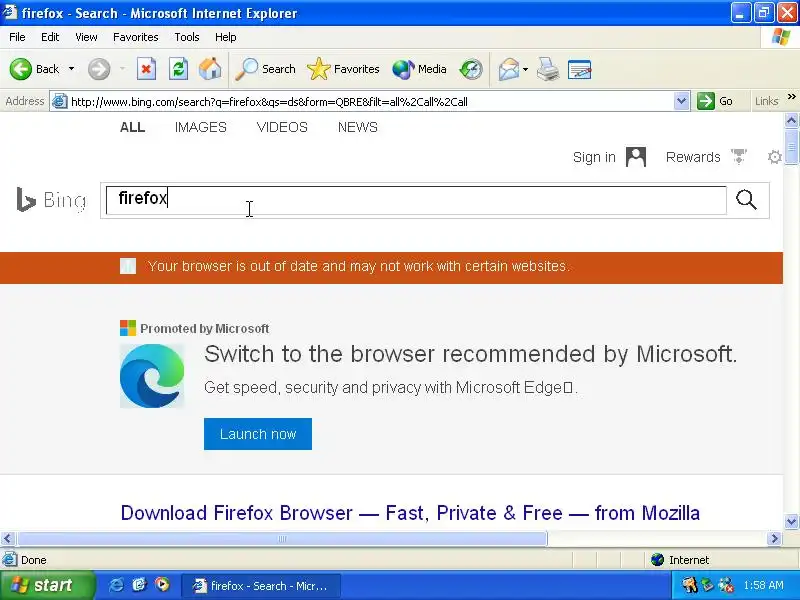Open the Windows start button

click(x=46, y=585)
